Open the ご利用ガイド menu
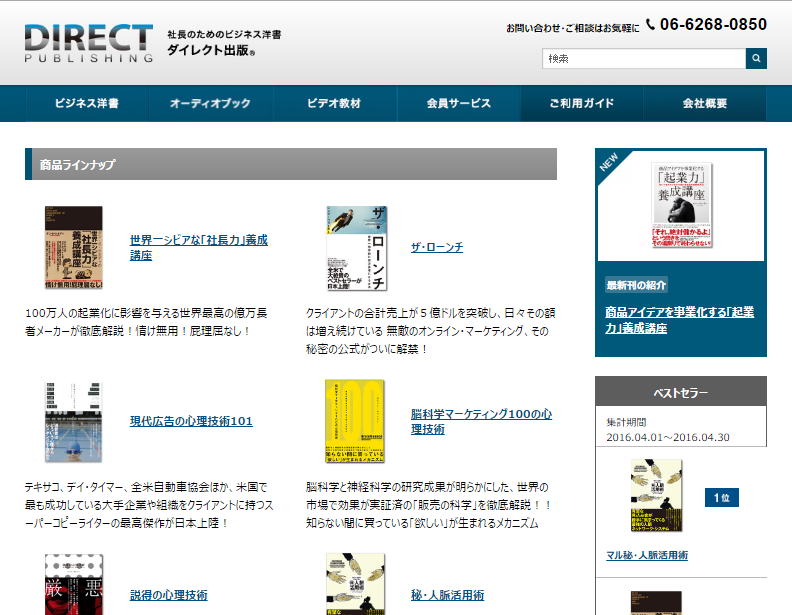The width and height of the screenshot is (792, 615). point(582,104)
